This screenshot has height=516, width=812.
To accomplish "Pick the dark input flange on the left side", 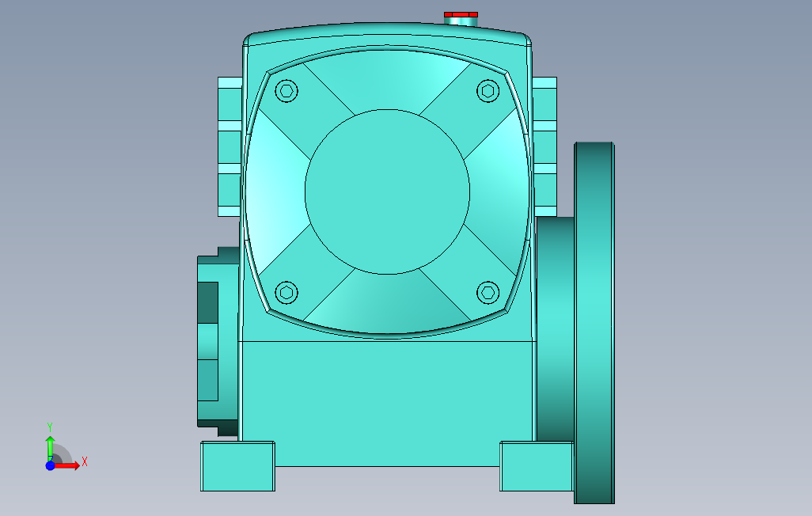I will 218,341.
